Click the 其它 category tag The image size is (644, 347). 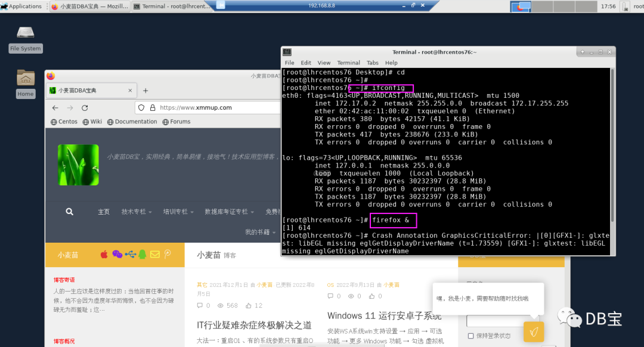click(202, 284)
